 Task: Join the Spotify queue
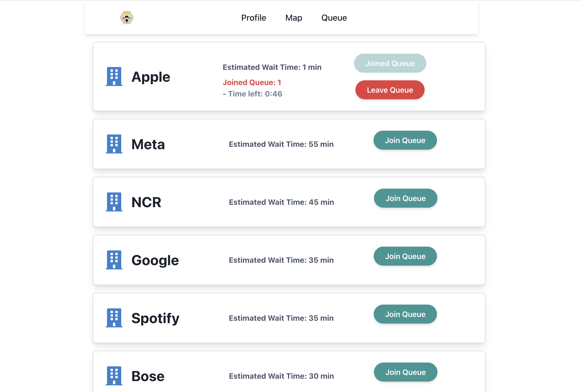tap(405, 314)
